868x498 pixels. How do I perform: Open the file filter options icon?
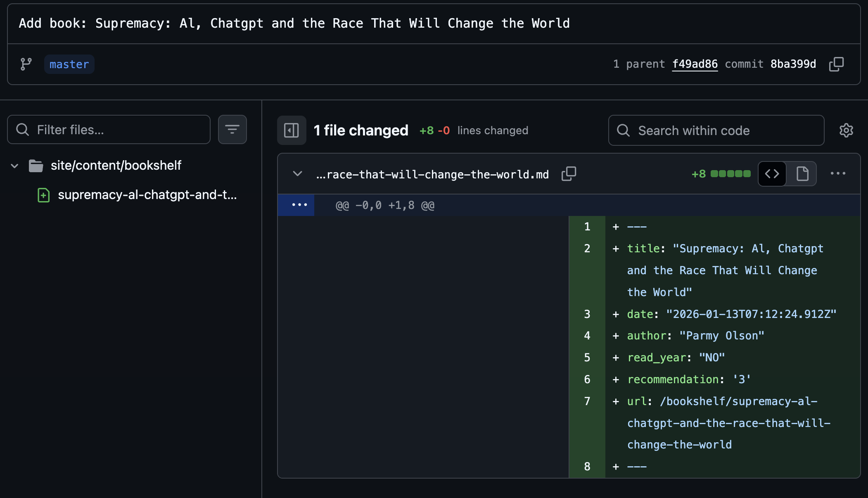click(x=232, y=129)
